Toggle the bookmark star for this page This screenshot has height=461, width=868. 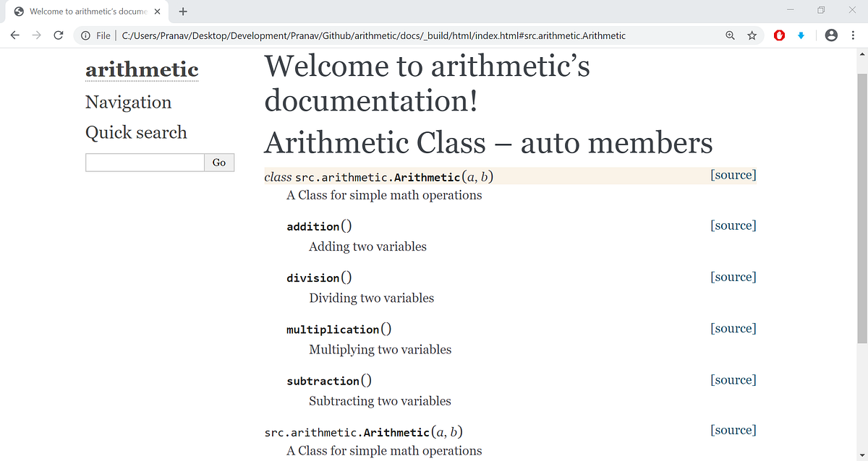tap(752, 35)
